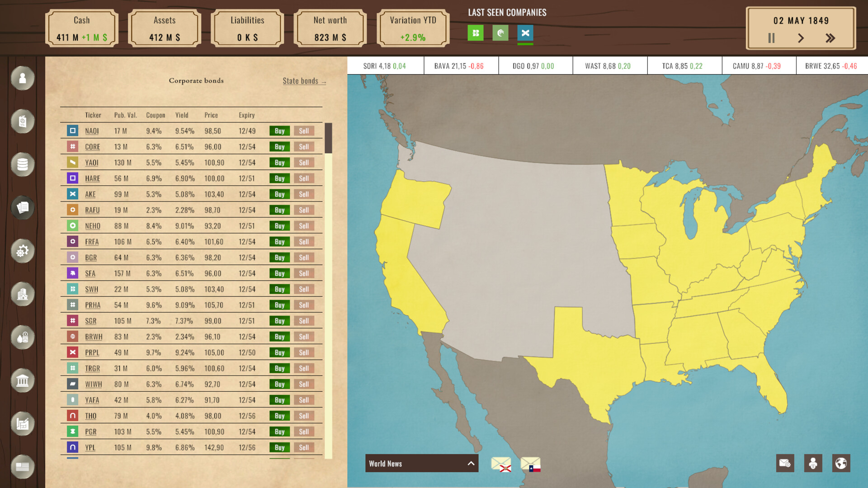868x488 pixels.
Task: Open the stock market database panel
Action: click(22, 165)
